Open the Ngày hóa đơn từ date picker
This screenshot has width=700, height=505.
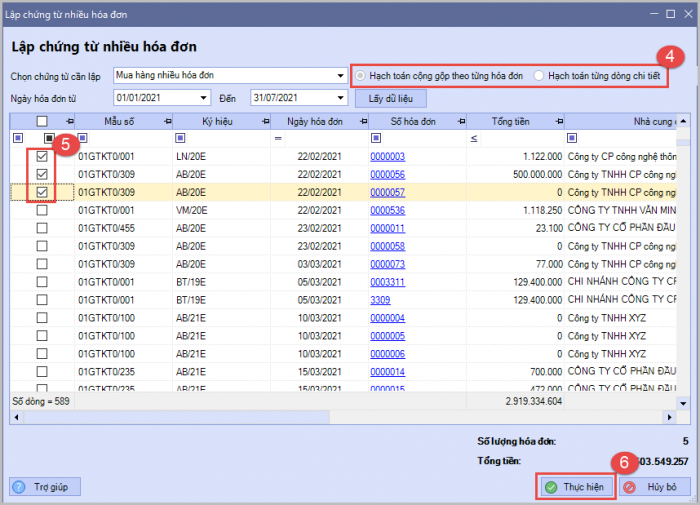click(x=204, y=98)
